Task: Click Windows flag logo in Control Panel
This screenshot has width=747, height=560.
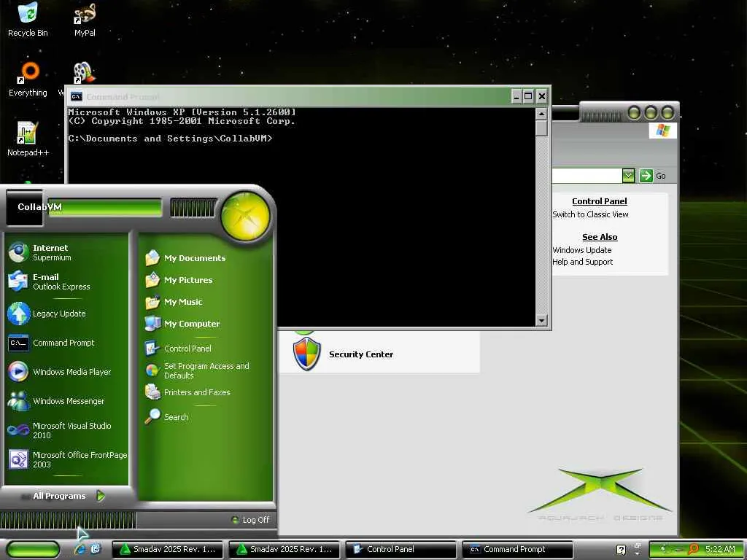Action: click(662, 131)
